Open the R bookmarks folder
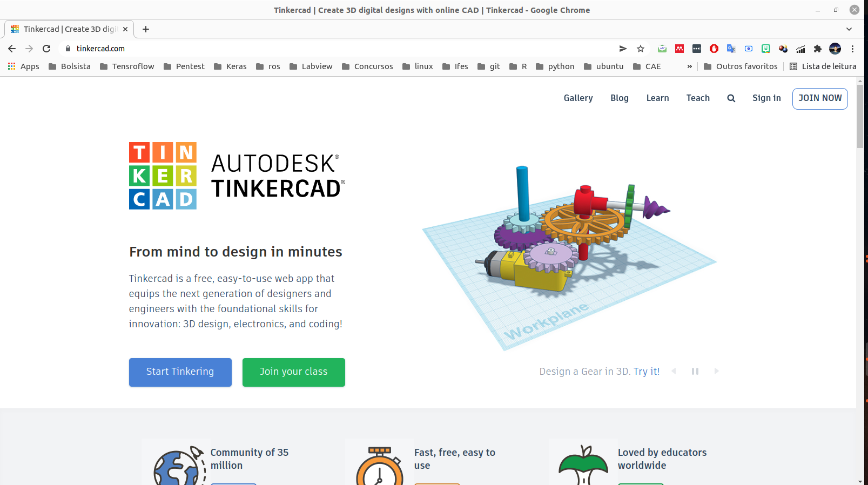The height and width of the screenshot is (485, 868). 518,66
